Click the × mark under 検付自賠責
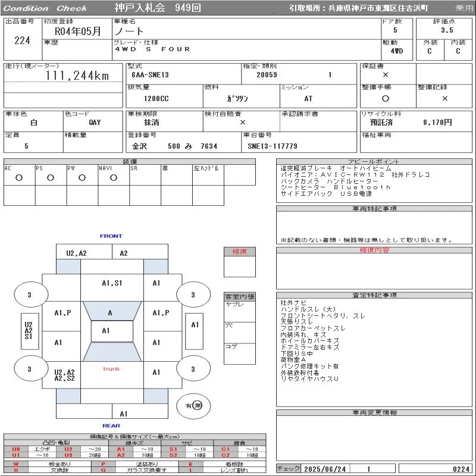 point(243,123)
